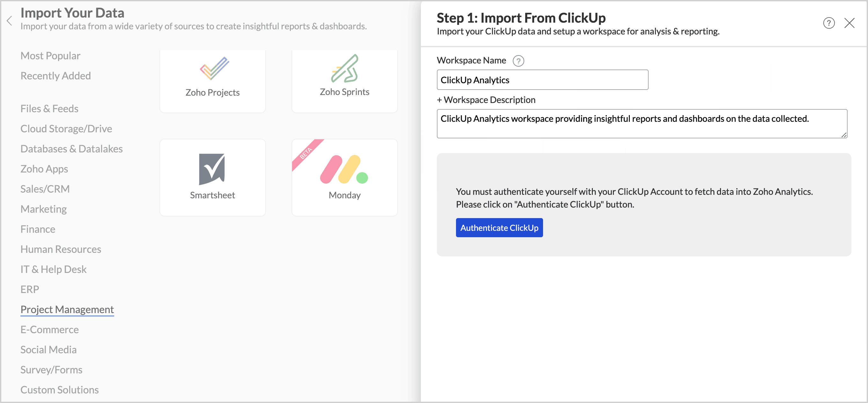Click the authenticate instruction message text

pyautogui.click(x=634, y=198)
